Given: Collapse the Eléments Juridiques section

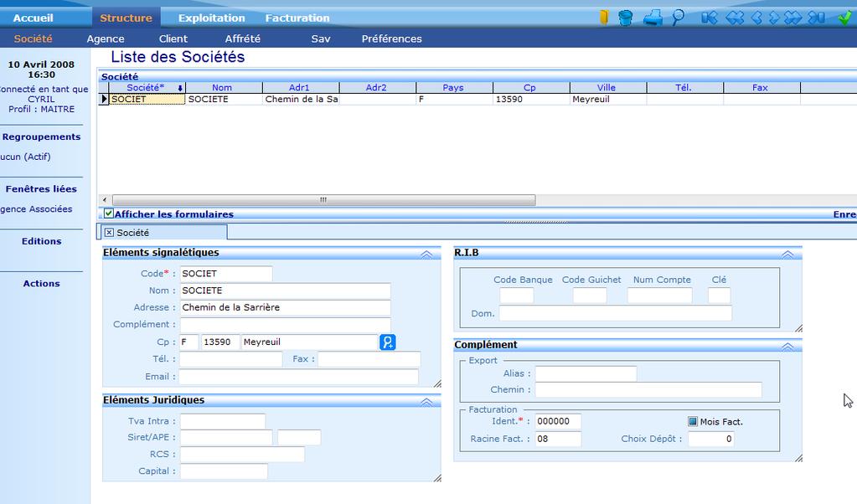Looking at the screenshot, I should click(426, 402).
